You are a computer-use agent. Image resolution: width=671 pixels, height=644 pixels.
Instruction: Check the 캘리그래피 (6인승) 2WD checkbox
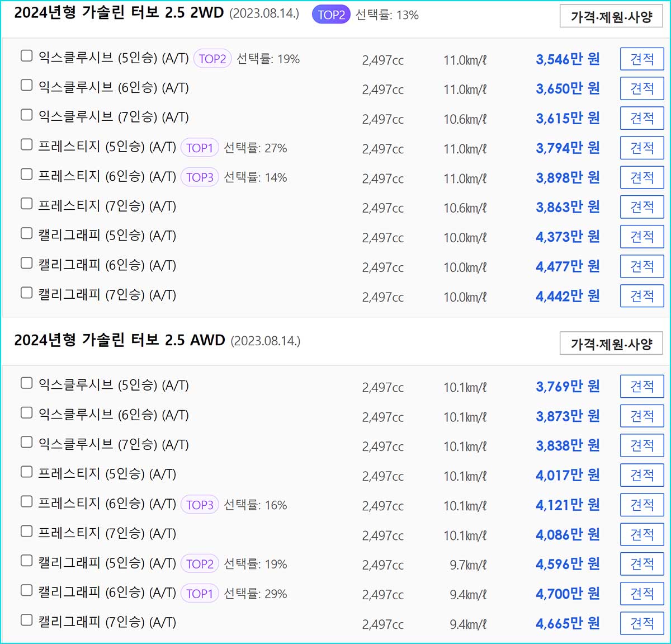point(26,262)
